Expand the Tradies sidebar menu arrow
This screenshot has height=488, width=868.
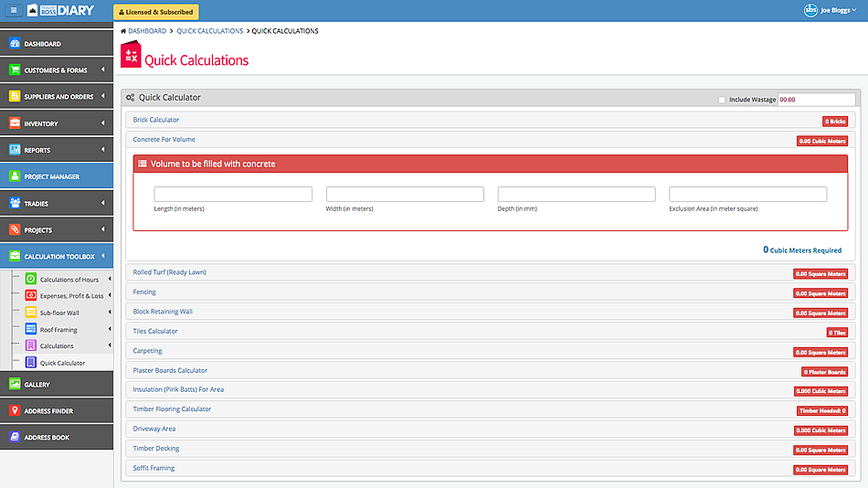103,203
